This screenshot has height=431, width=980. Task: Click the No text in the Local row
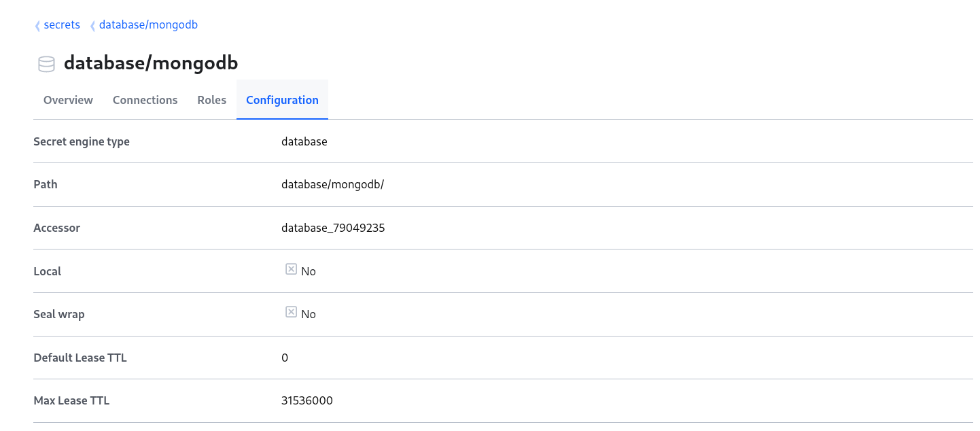(309, 271)
